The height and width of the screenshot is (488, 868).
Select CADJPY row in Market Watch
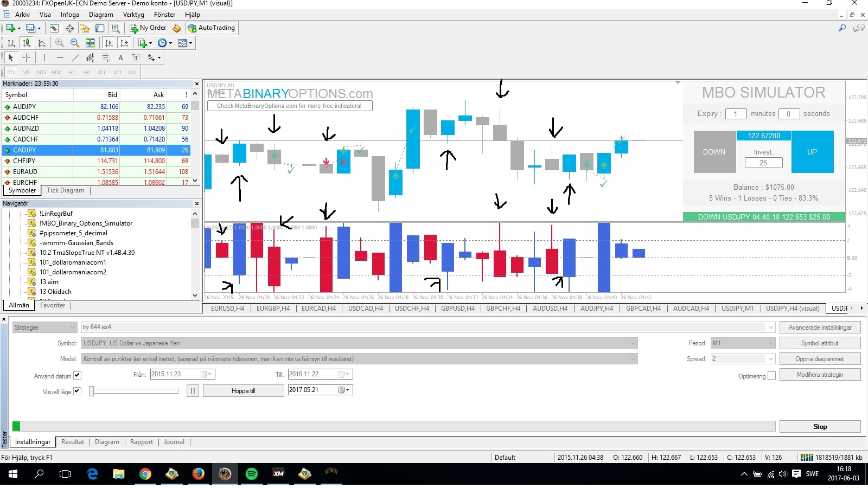pos(98,150)
